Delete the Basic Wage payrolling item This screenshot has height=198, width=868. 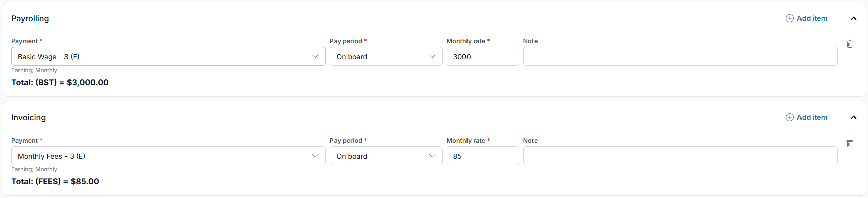(x=849, y=44)
